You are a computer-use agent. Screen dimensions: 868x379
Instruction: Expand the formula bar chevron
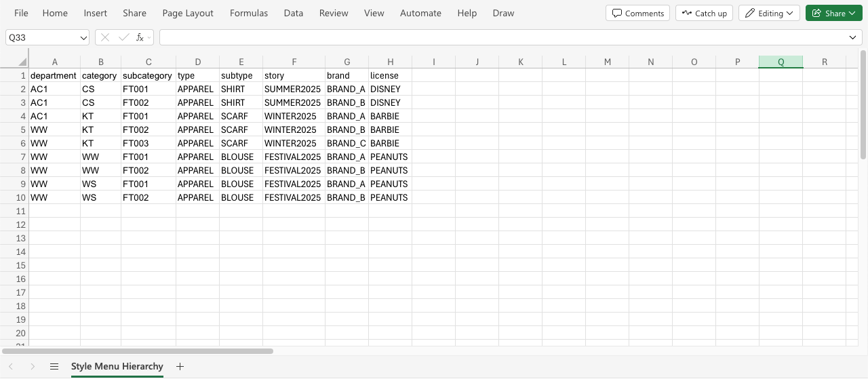point(853,37)
